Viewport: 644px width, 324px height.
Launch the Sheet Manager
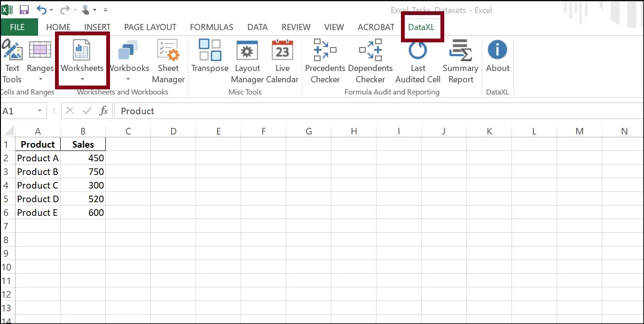[168, 62]
